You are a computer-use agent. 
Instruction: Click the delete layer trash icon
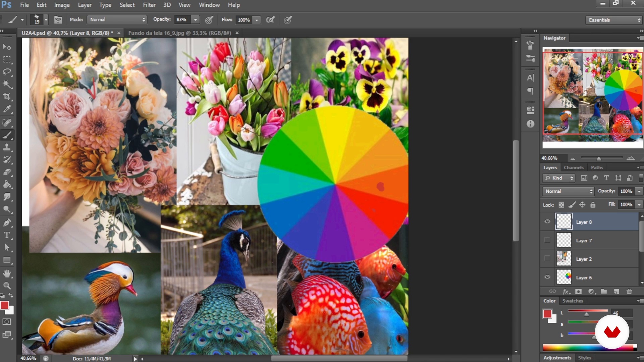tap(629, 292)
